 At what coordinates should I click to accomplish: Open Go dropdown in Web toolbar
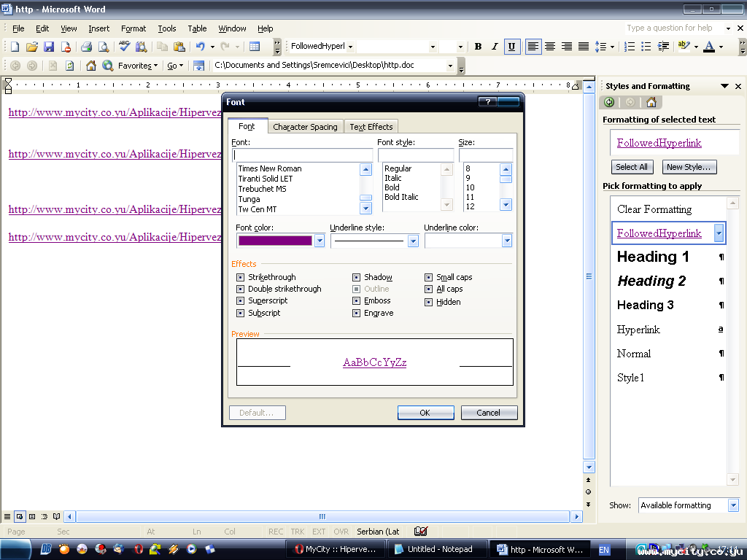click(175, 65)
